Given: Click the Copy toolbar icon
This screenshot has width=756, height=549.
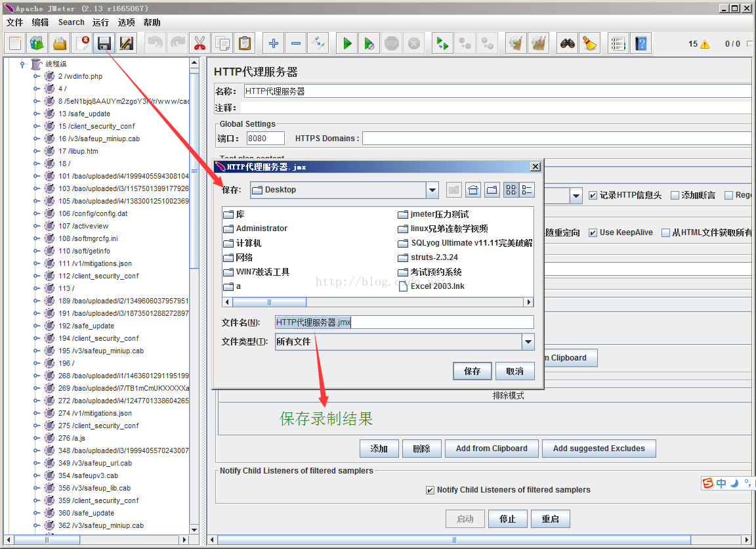Looking at the screenshot, I should tap(222, 43).
